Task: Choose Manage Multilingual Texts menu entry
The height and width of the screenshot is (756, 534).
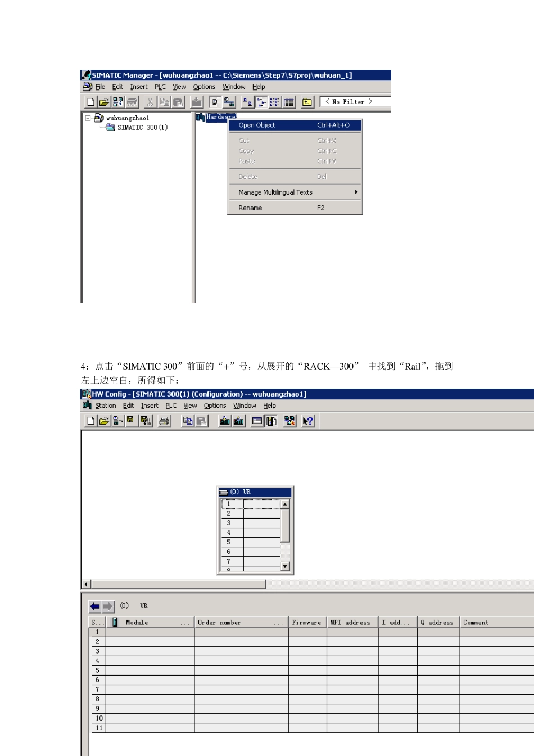Action: tap(295, 192)
